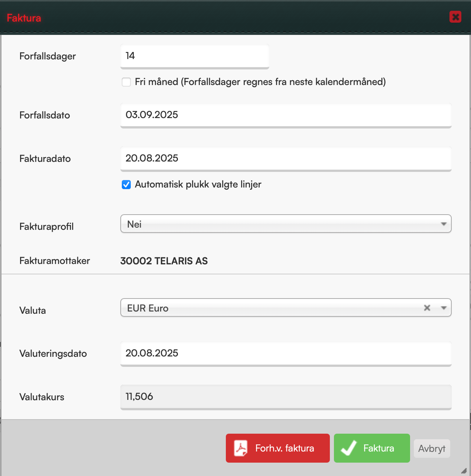Clear the EUR Euro currency selection
Viewport: 471px width, 476px height.
pos(427,308)
